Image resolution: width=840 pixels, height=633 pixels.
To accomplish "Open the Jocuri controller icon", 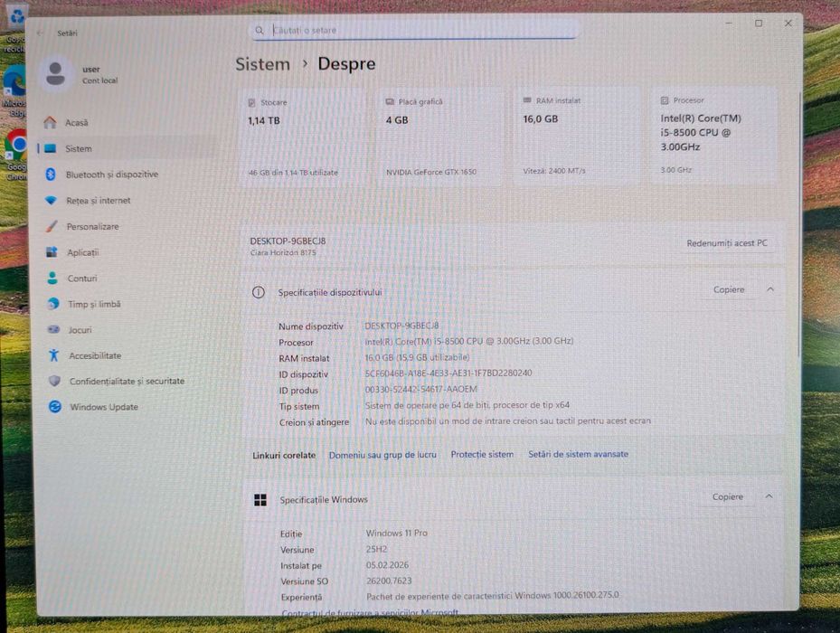I will click(53, 330).
